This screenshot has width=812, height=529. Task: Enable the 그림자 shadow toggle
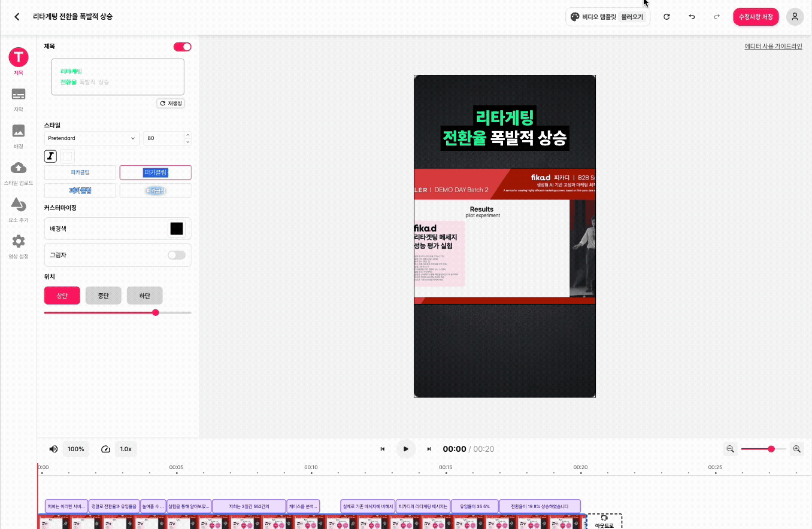pyautogui.click(x=177, y=255)
